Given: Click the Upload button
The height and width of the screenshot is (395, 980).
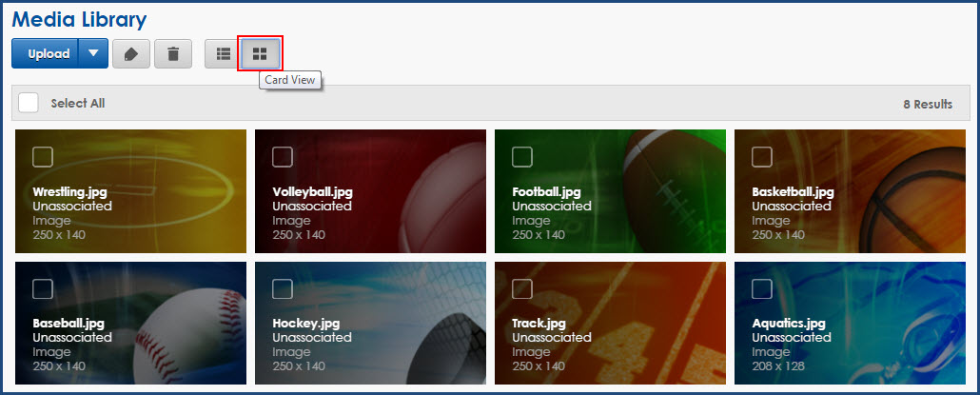Looking at the screenshot, I should (45, 53).
